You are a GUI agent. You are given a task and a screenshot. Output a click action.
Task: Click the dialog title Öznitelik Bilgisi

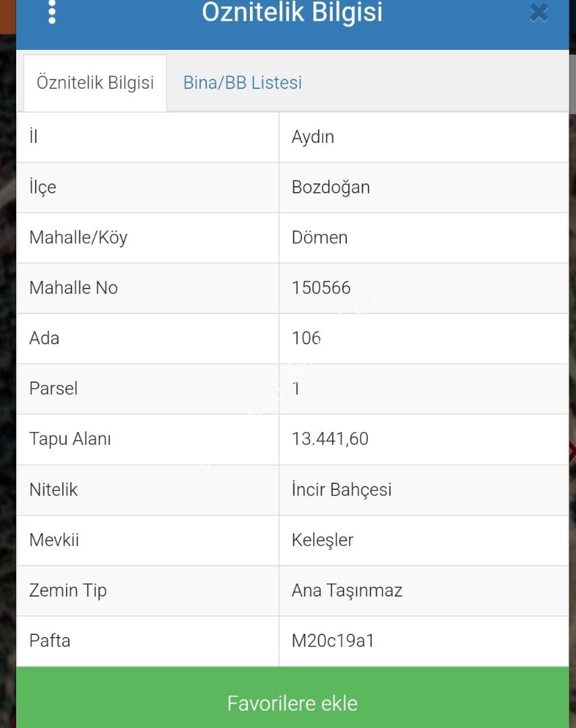[292, 12]
